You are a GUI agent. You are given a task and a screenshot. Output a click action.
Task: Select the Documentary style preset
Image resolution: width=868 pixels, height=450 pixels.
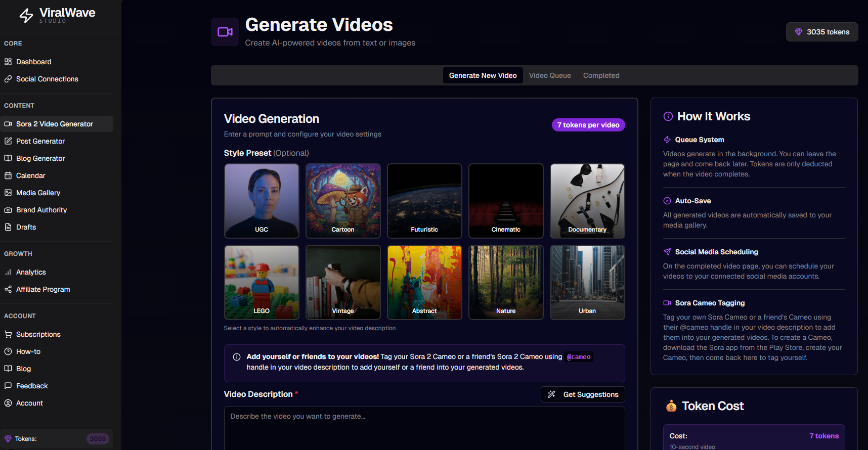(x=587, y=201)
